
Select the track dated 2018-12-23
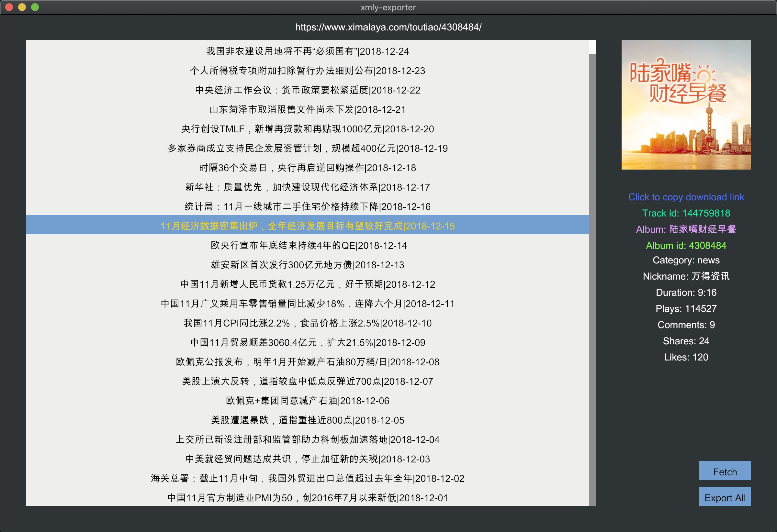(x=307, y=71)
